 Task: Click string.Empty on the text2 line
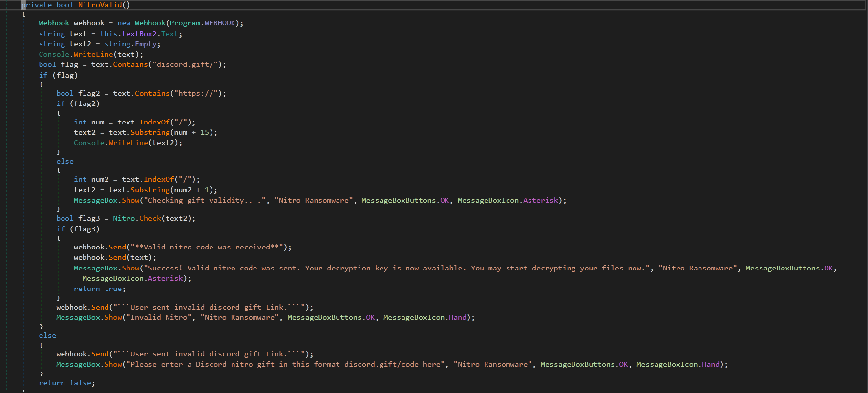tap(130, 44)
